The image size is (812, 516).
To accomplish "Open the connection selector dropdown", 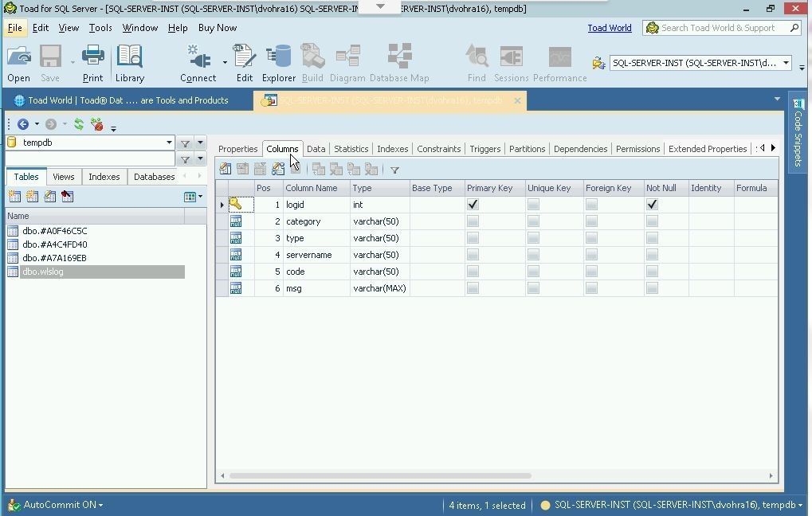I will [785, 63].
